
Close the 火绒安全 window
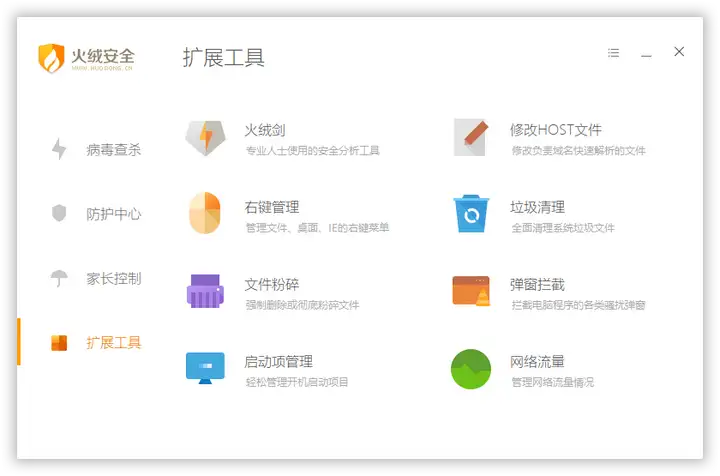click(x=679, y=51)
